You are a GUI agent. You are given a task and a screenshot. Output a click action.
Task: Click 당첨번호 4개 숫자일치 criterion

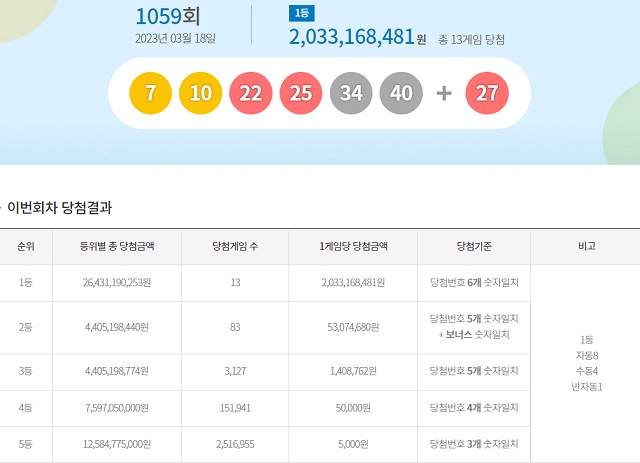pos(474,407)
